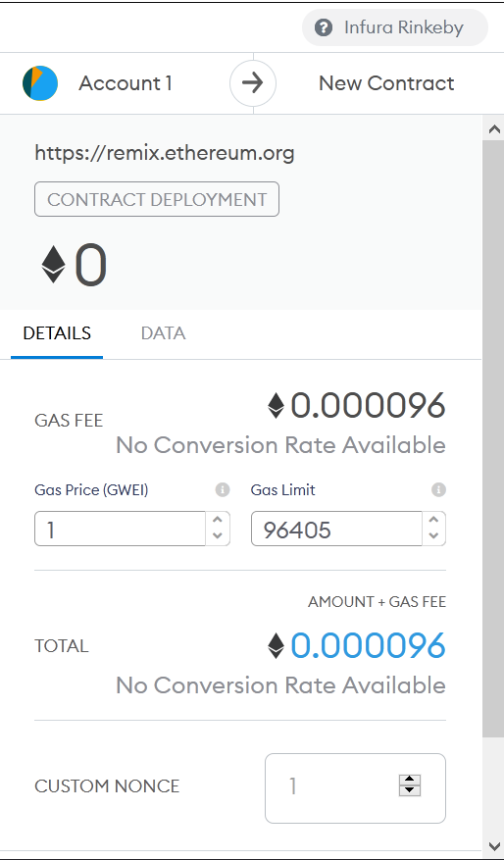Click the CUSTOM NONCE label
Screen dimensions: 504x860
107,786
